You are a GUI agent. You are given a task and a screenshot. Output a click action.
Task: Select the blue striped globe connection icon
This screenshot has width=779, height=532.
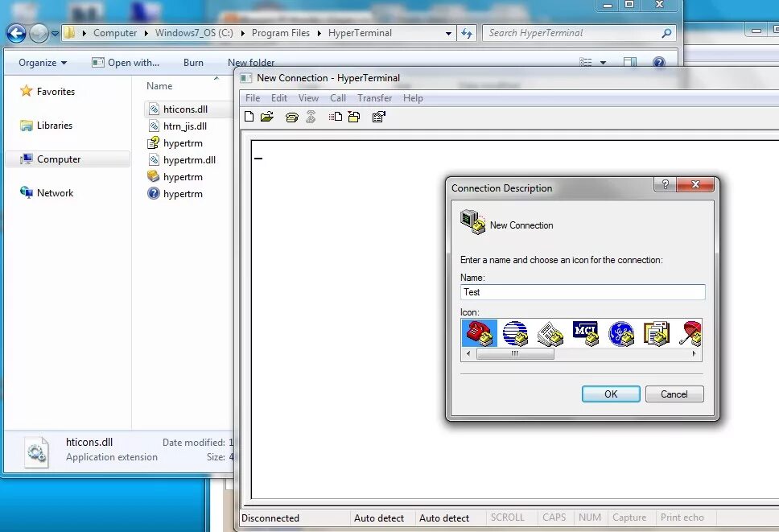pos(515,333)
